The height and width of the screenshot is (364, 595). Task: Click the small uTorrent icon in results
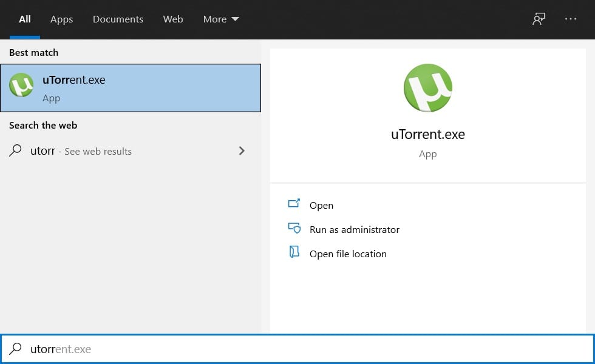coord(21,85)
